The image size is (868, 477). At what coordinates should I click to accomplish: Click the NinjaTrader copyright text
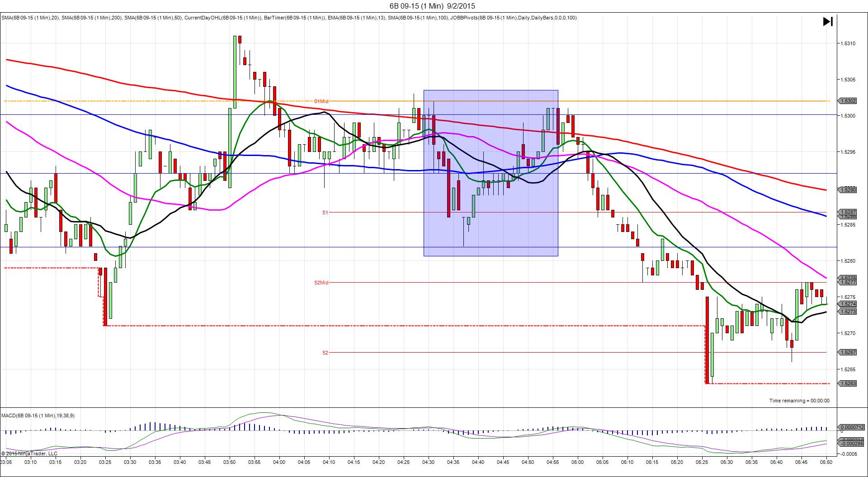pos(29,453)
